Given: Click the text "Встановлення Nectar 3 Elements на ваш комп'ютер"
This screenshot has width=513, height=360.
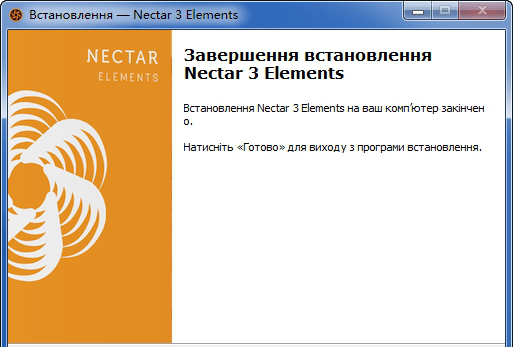Looking at the screenshot, I should tap(311, 108).
